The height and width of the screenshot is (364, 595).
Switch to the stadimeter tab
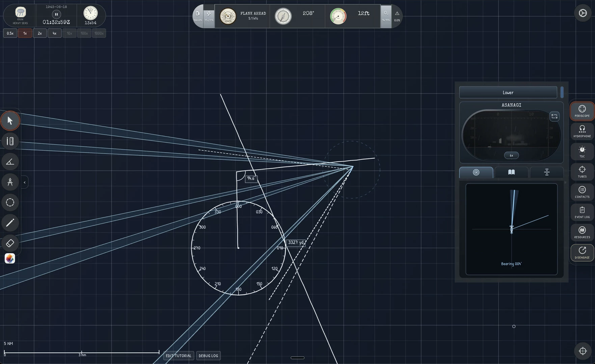tap(547, 172)
